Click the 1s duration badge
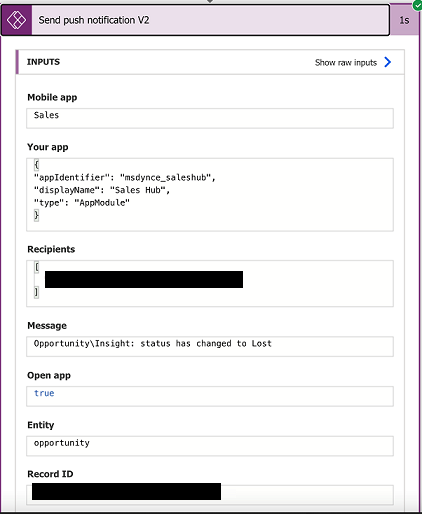The height and width of the screenshot is (514, 422). [x=404, y=20]
